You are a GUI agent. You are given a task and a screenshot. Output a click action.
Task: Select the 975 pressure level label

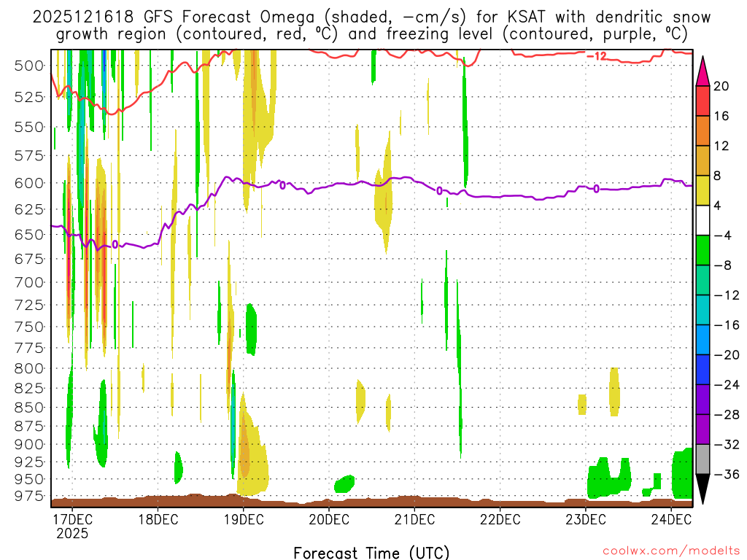click(29, 496)
